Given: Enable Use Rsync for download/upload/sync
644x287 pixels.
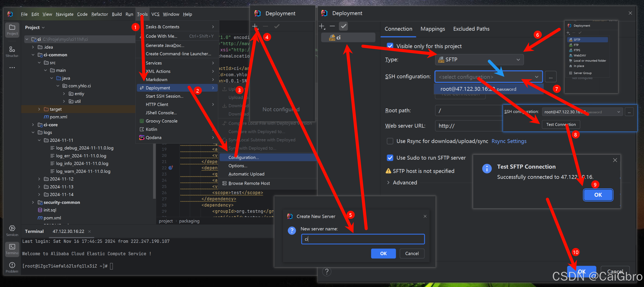Looking at the screenshot, I should click(390, 141).
